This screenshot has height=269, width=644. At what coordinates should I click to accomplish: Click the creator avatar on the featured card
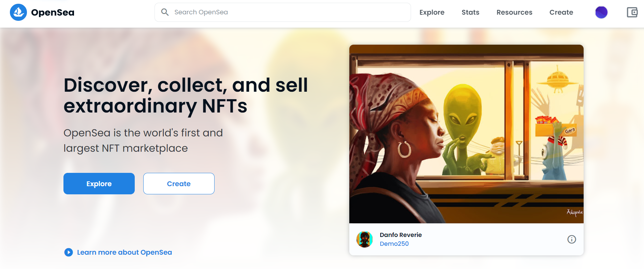pos(364,239)
